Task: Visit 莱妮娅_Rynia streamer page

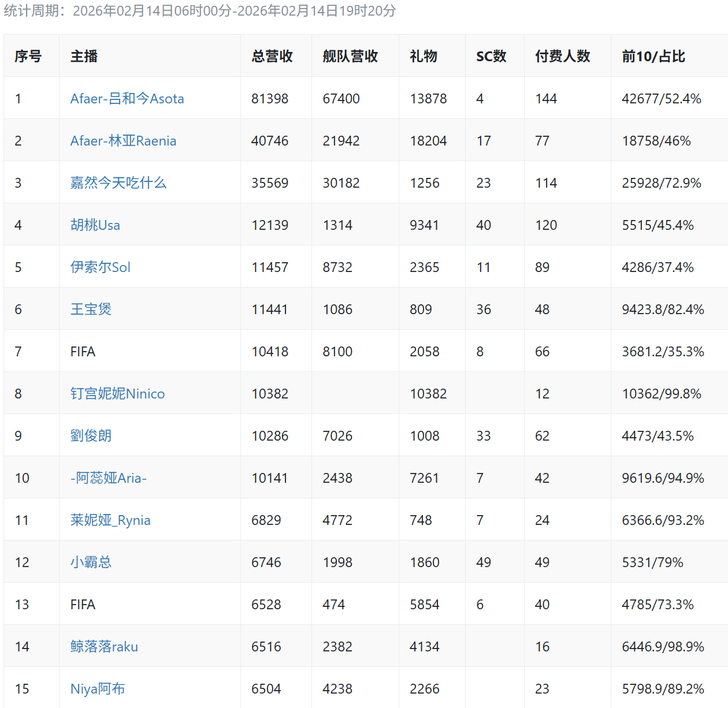Action: (110, 520)
